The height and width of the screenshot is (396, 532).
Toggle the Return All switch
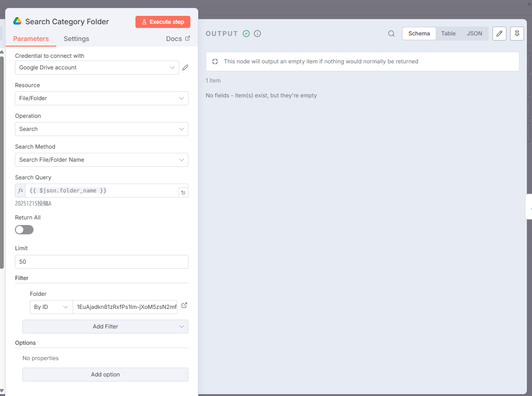(24, 230)
